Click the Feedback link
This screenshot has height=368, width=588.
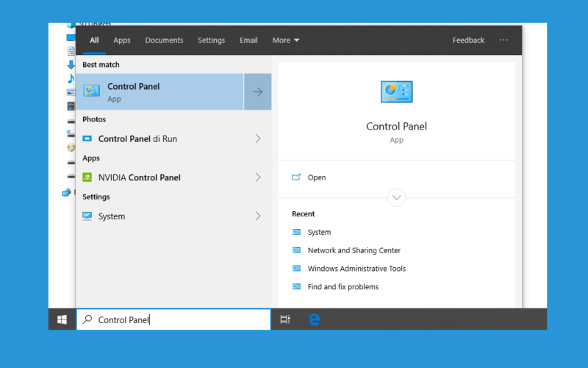(468, 40)
